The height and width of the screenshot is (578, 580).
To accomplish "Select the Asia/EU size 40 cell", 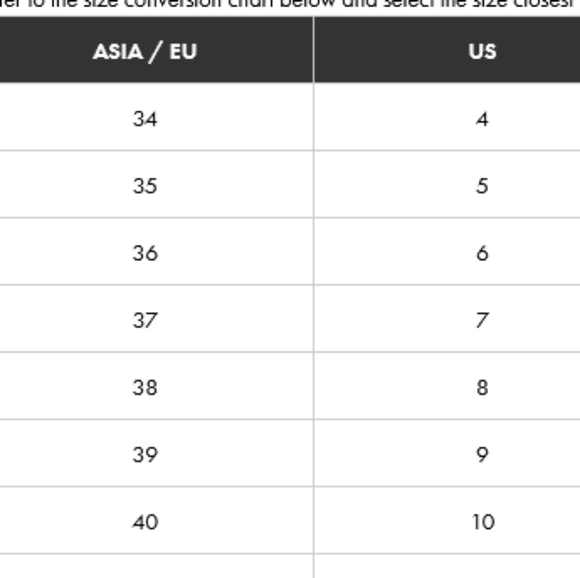I will coord(156,520).
